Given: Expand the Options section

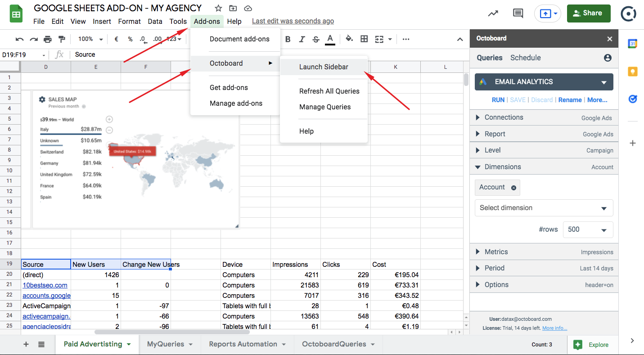Looking at the screenshot, I should [x=544, y=285].
